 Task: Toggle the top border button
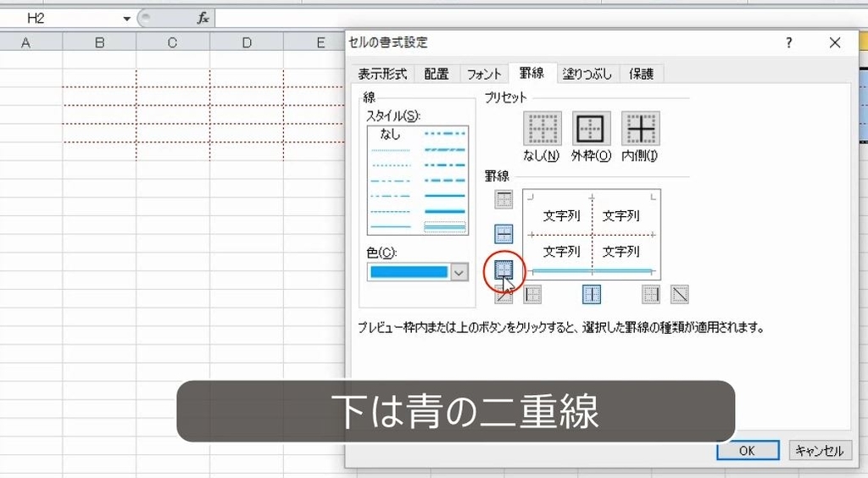504,199
